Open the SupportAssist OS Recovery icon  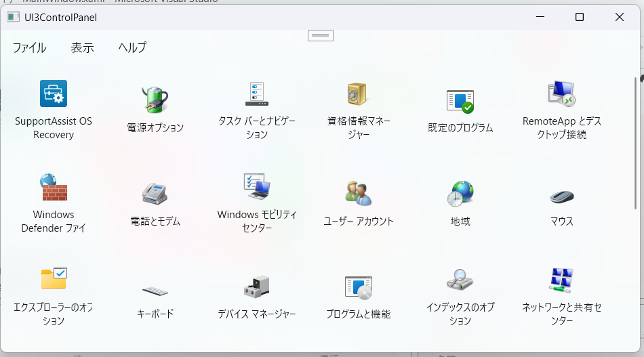54,93
